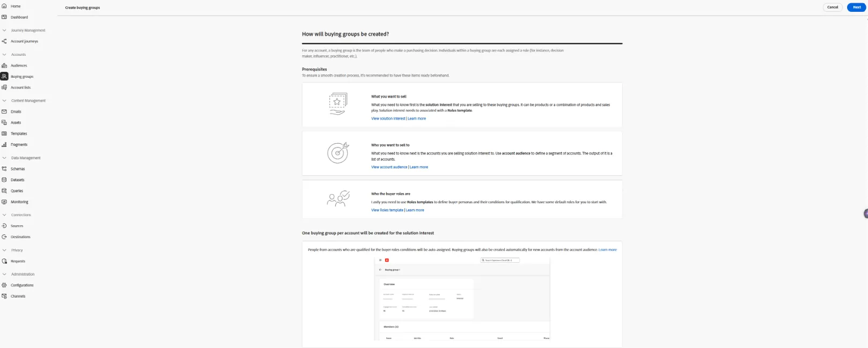This screenshot has width=868, height=348.
Task: Open the Schemas icon
Action: point(4,169)
